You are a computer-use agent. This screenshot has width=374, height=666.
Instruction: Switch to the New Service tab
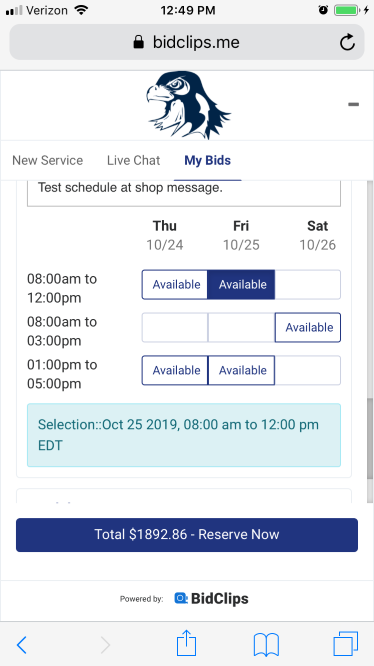tap(48, 160)
